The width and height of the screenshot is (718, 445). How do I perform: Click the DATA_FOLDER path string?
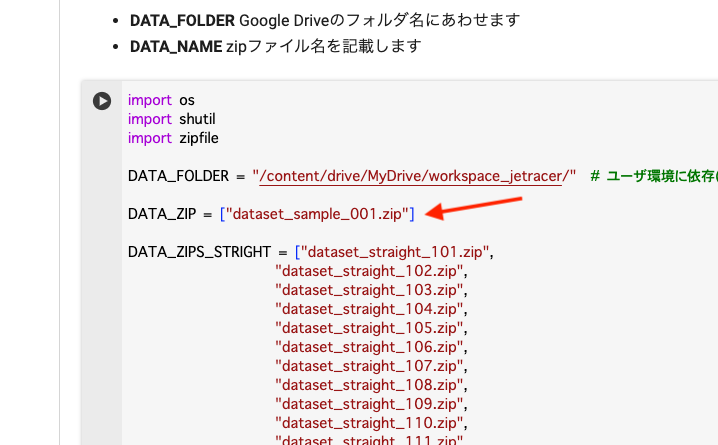tap(414, 176)
